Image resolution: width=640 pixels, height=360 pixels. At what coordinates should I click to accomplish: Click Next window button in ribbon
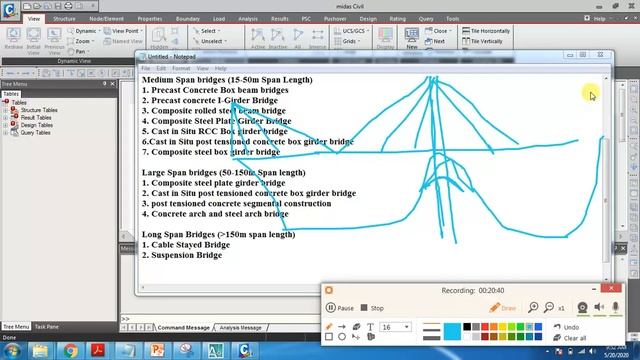click(435, 41)
